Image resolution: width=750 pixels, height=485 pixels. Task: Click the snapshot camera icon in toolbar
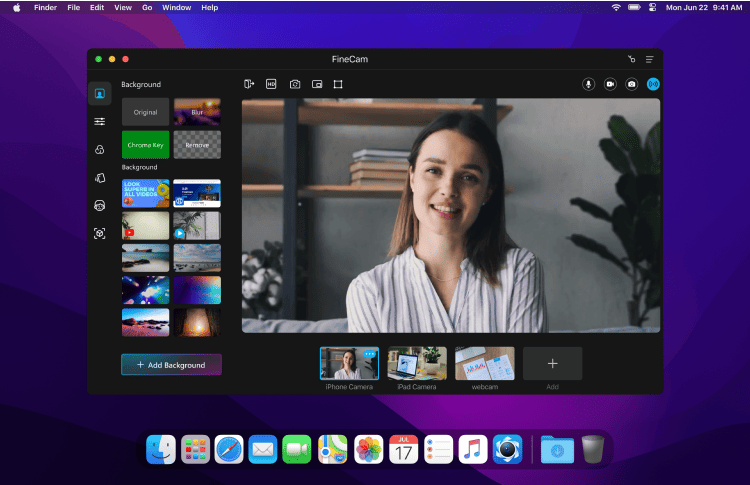click(295, 84)
